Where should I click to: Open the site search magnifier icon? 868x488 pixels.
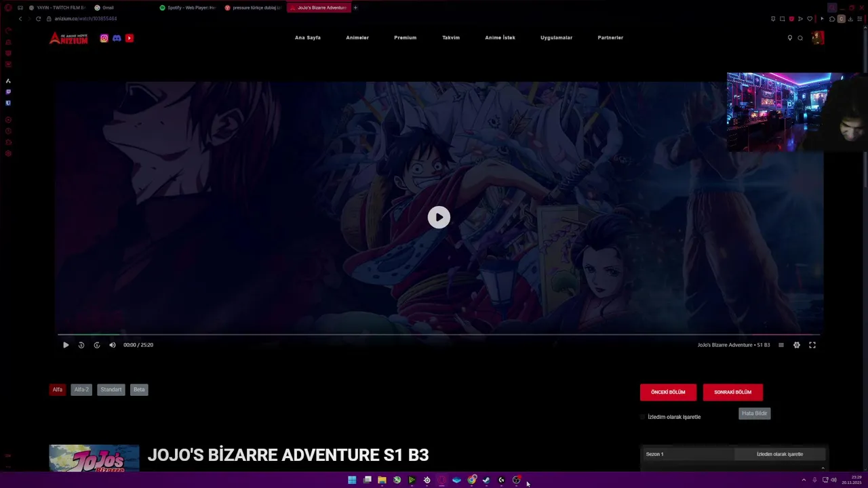(x=800, y=38)
